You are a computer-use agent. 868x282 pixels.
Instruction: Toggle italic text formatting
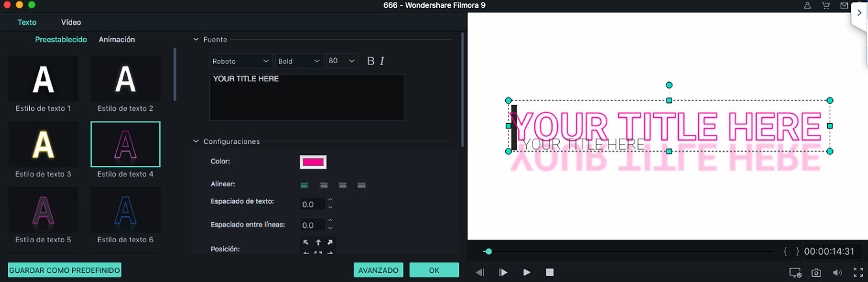pyautogui.click(x=382, y=61)
